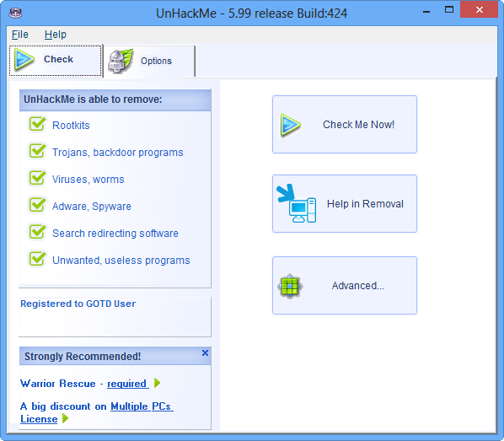The image size is (504, 441).
Task: Start scan with Check Me Now! button
Action: click(x=345, y=125)
